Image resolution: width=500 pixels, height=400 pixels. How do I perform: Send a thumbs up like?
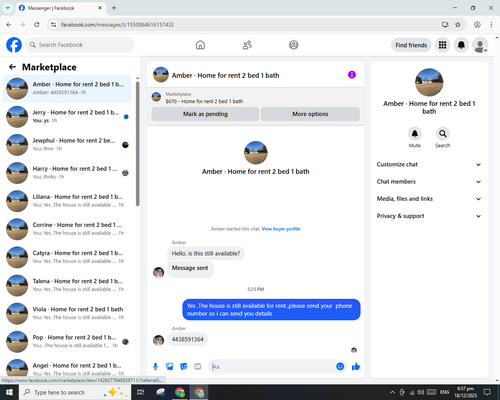pyautogui.click(x=356, y=367)
